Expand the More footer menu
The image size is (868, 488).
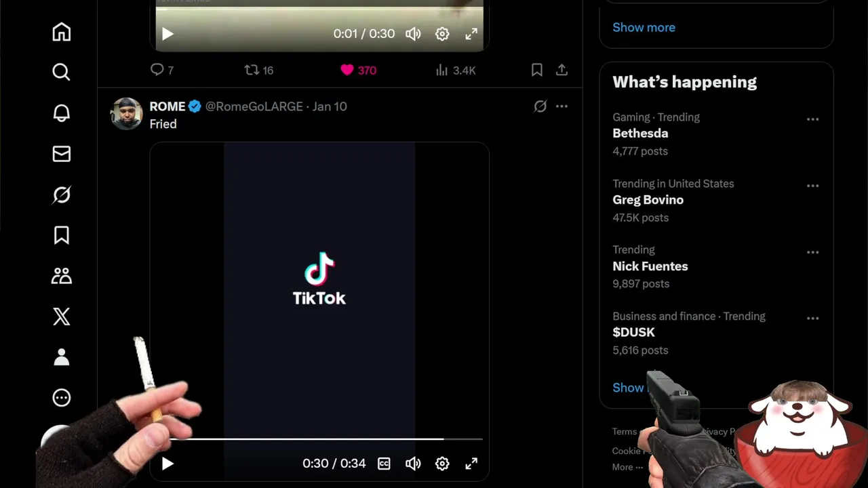(x=627, y=467)
